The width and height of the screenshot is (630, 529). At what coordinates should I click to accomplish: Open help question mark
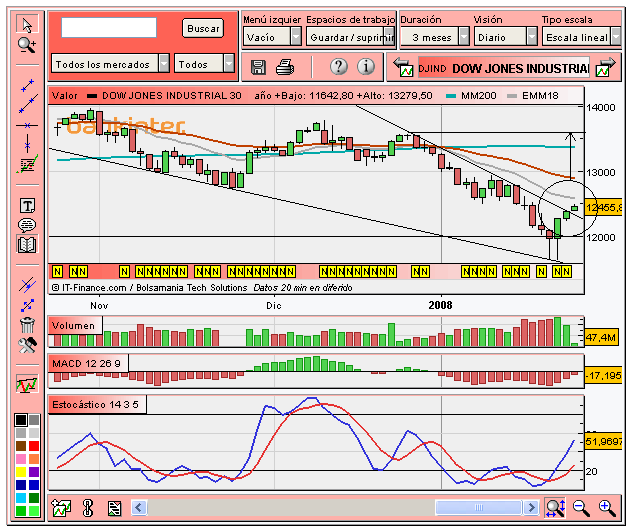(x=339, y=66)
